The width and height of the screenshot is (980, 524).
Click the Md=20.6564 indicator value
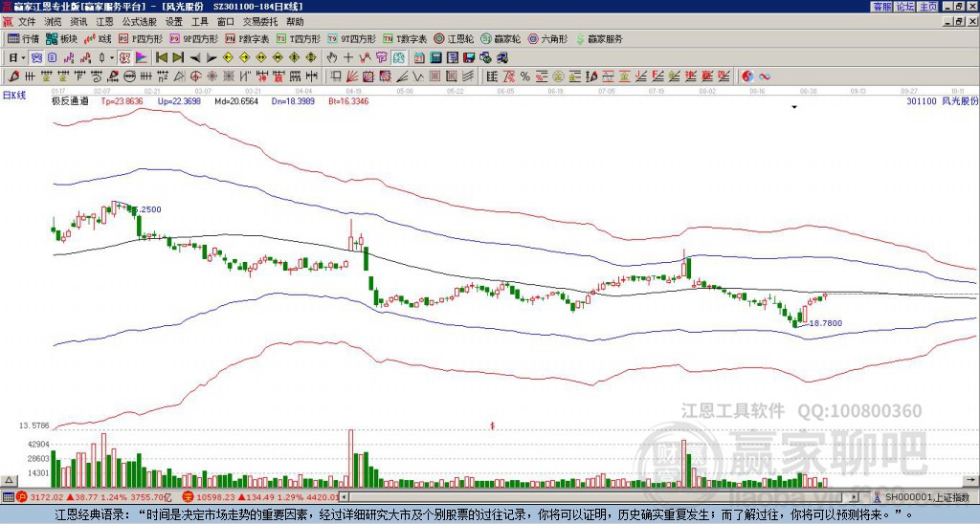236,100
